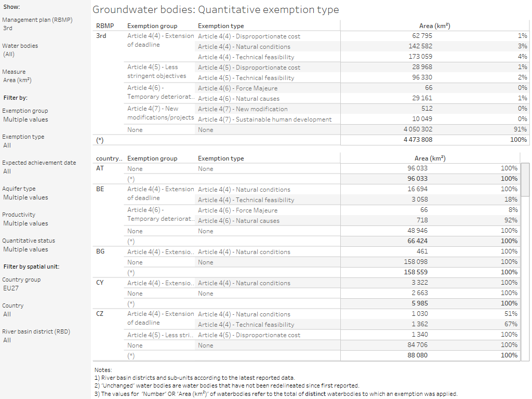The width and height of the screenshot is (532, 399).
Task: Select value 4 050 302 for None exemption
Action: coord(418,129)
